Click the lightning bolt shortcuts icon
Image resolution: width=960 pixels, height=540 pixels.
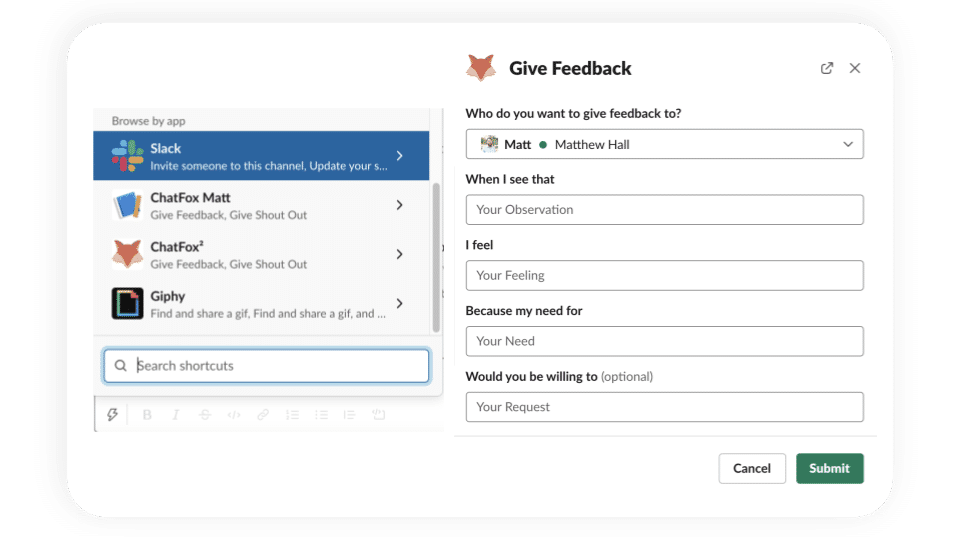click(113, 415)
